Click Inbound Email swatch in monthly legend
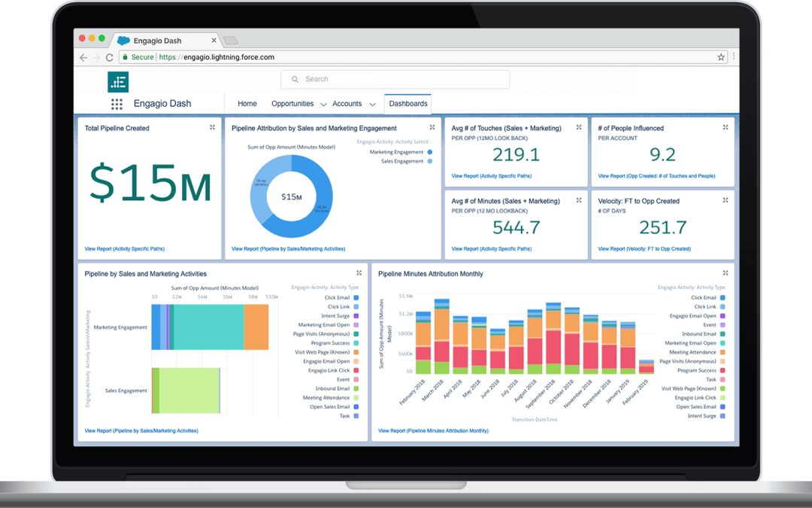This screenshot has width=812, height=508. click(723, 334)
